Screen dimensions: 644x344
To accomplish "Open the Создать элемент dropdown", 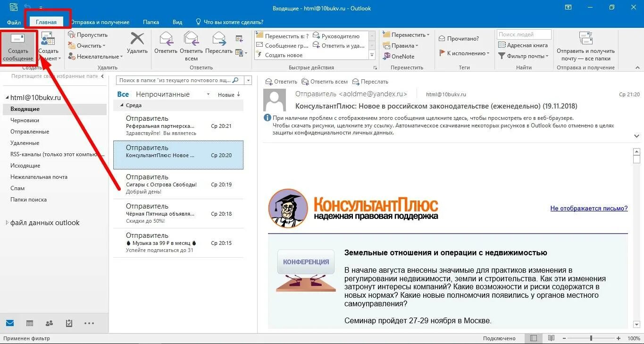I will tap(48, 47).
